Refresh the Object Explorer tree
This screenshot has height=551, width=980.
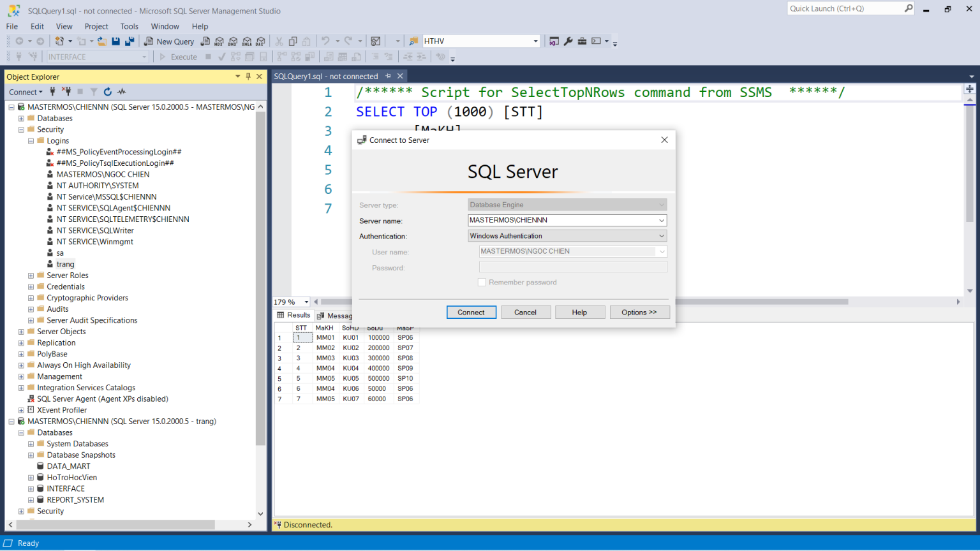[x=107, y=92]
